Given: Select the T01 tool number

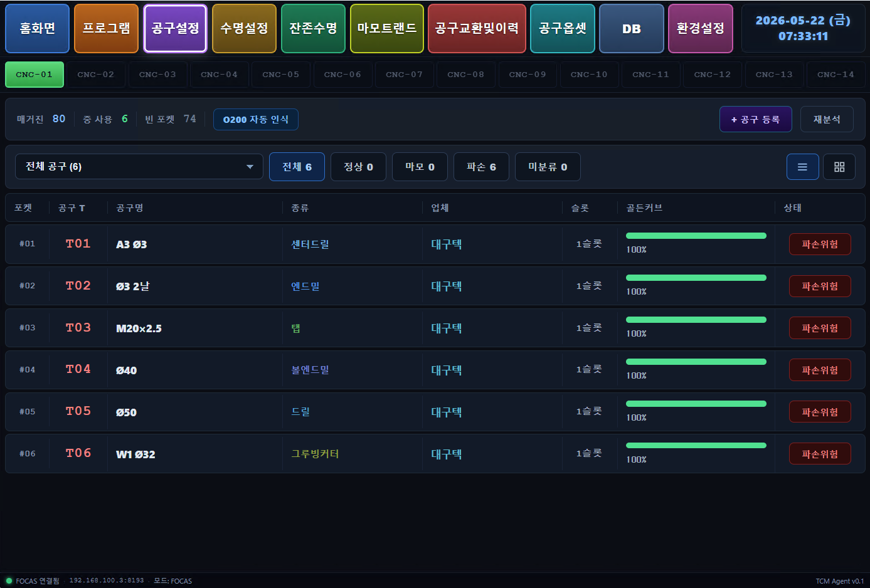Looking at the screenshot, I should (78, 244).
